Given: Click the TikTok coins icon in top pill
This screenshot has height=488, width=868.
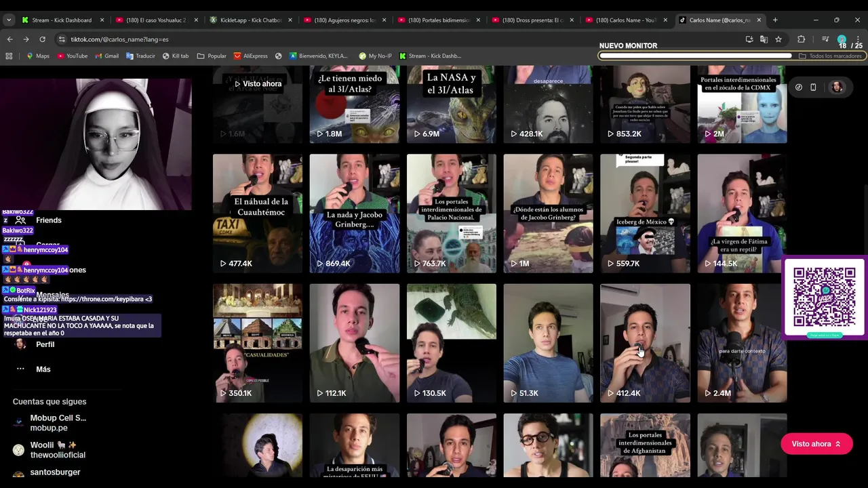Looking at the screenshot, I should (x=799, y=87).
